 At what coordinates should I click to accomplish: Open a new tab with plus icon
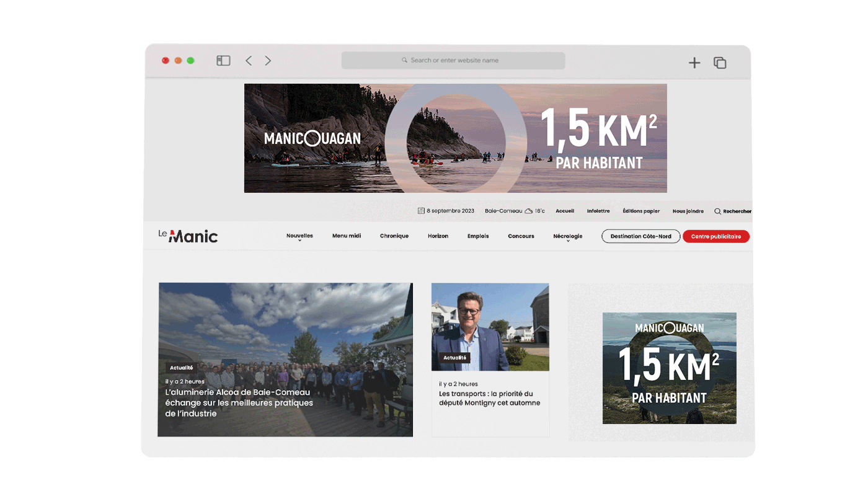[694, 63]
